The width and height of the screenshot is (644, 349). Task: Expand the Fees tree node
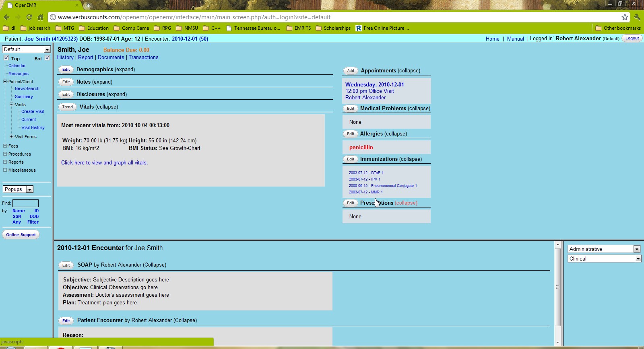[x=5, y=146]
